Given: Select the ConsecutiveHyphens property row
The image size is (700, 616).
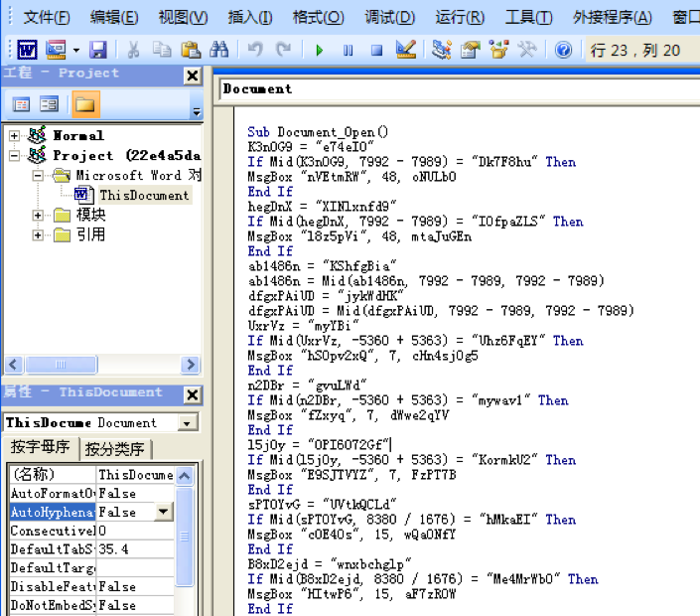Looking at the screenshot, I should pos(91,531).
